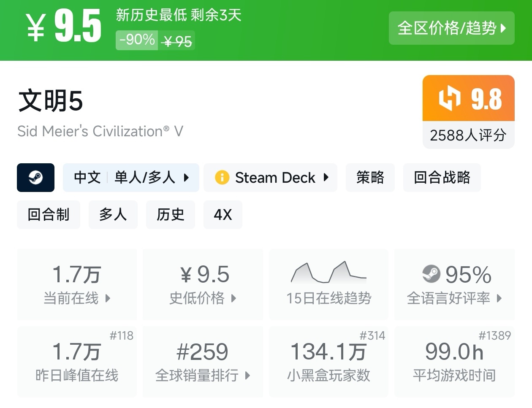Click the 2588人评分 rating count
This screenshot has height=408, width=532.
[x=468, y=135]
